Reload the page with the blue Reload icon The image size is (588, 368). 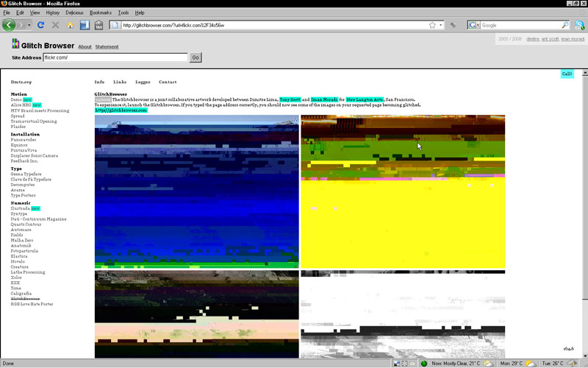point(41,25)
